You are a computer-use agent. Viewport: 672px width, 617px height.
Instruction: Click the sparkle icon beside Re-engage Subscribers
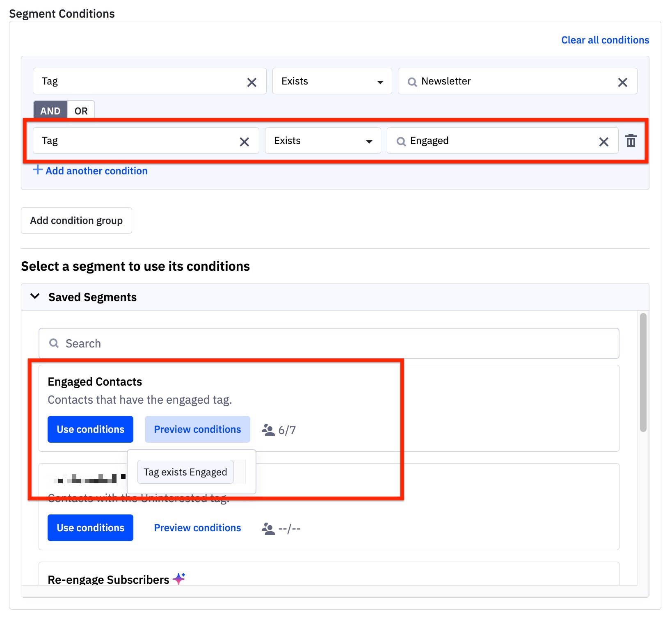click(179, 578)
